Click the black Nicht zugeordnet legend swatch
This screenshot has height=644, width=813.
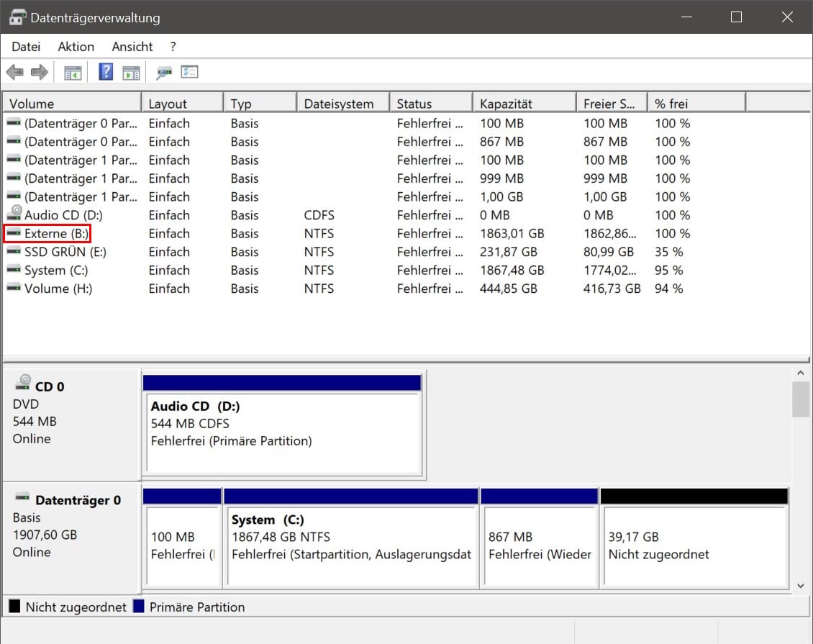point(14,606)
